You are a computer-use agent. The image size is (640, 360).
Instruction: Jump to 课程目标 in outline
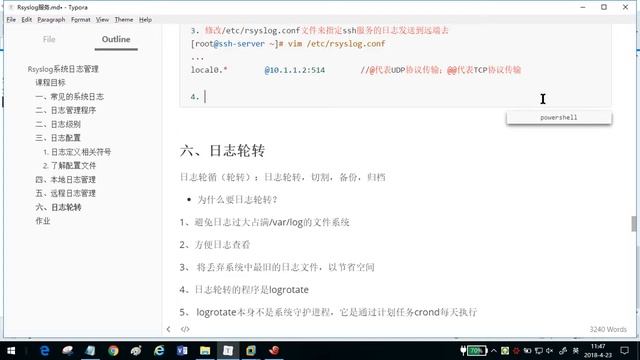[x=50, y=82]
